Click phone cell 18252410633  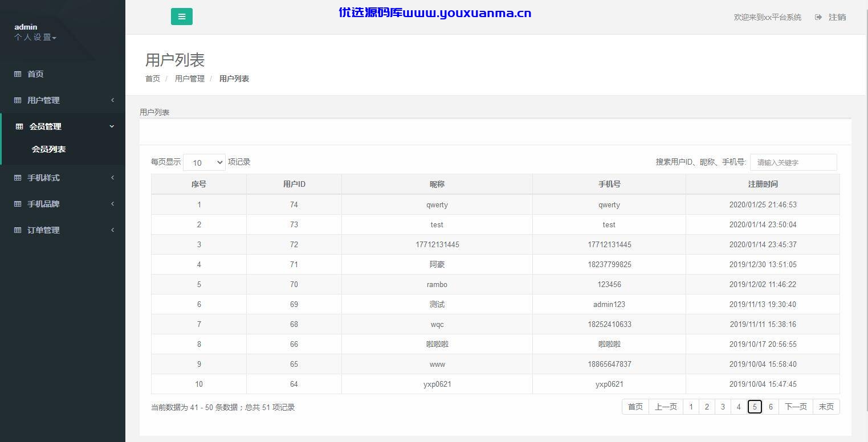coord(609,324)
